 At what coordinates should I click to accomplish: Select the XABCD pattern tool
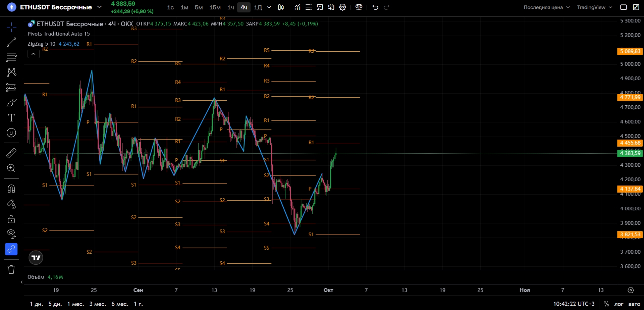11,72
